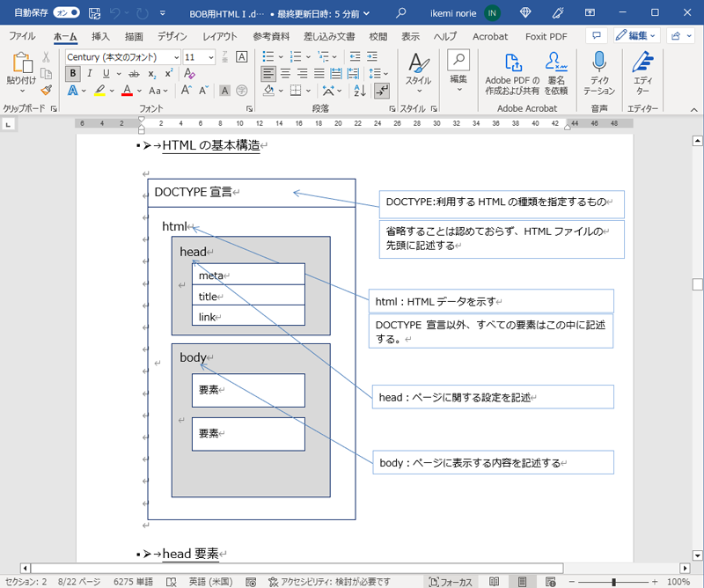Open the File tab
This screenshot has width=704, height=588.
(x=22, y=36)
